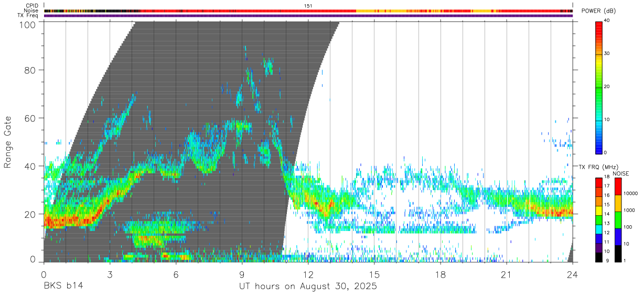Click the POWER (dB) legend title
Viewport: 644px width, 297px height.
coord(599,11)
